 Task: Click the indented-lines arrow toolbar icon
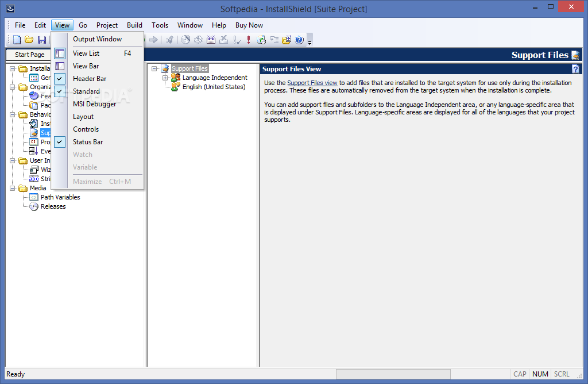click(x=274, y=40)
